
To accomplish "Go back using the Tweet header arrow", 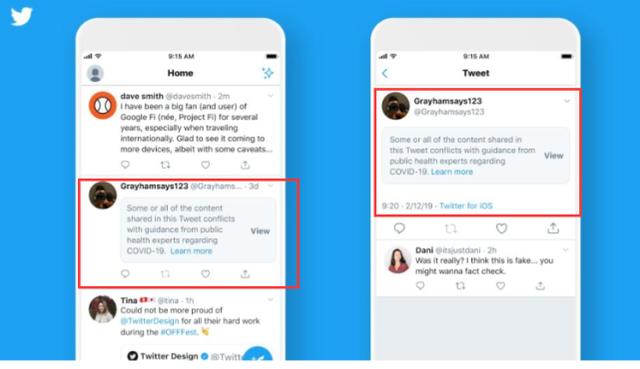I will pyautogui.click(x=384, y=73).
